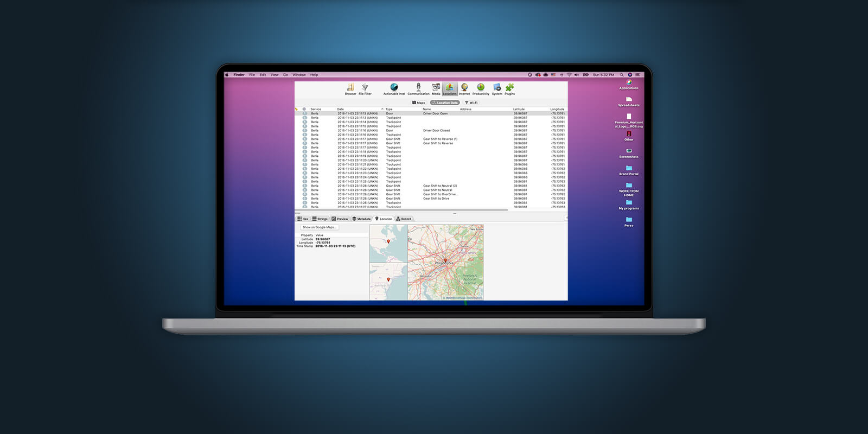Click the tag column header icon
The image size is (868, 434).
click(297, 109)
